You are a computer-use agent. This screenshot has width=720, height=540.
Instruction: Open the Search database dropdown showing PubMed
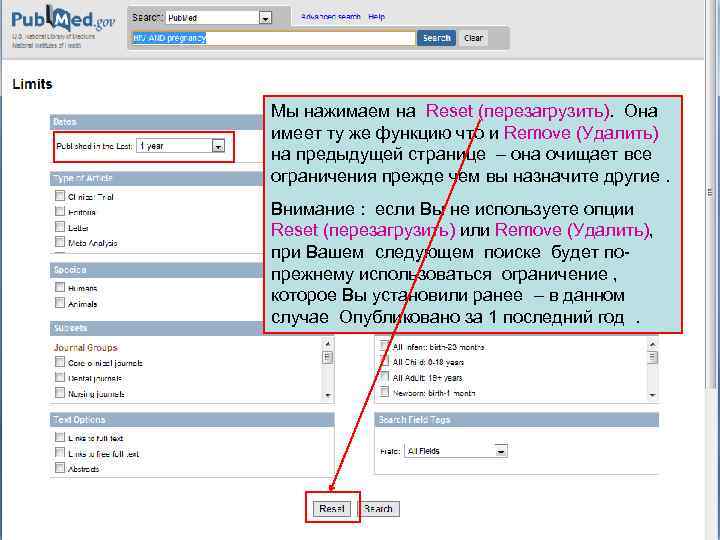(x=218, y=18)
